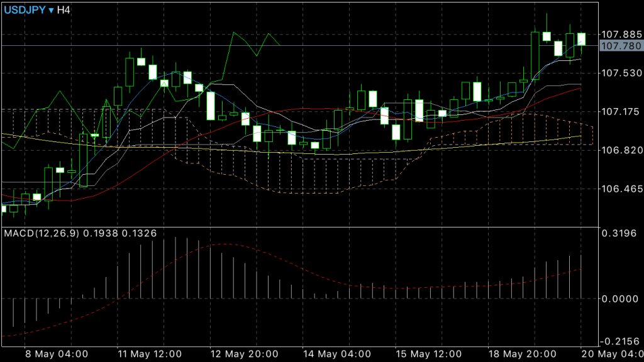Click the 18 May 20:00 time label
The height and width of the screenshot is (362, 644).
coord(522,354)
